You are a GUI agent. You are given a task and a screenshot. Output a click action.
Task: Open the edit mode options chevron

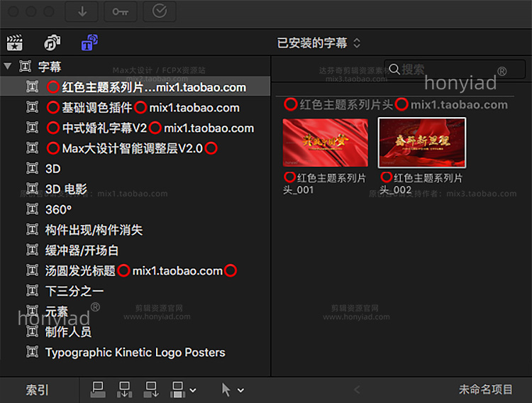click(193, 390)
